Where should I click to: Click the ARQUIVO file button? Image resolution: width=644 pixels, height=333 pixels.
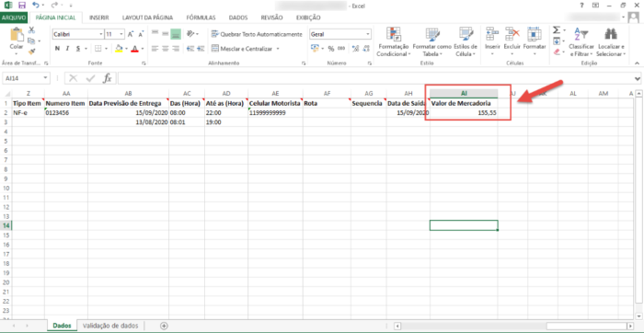pos(14,17)
